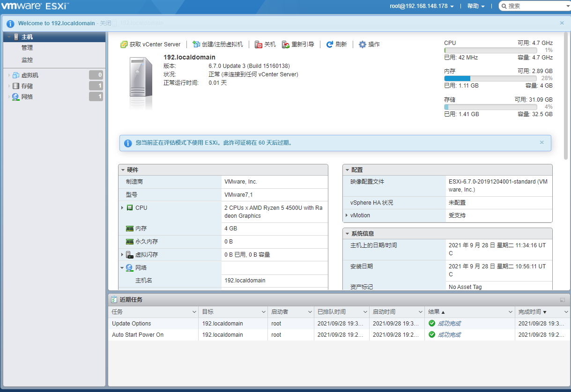
Task: Open the task (任务) column header menu
Action: 194,312
